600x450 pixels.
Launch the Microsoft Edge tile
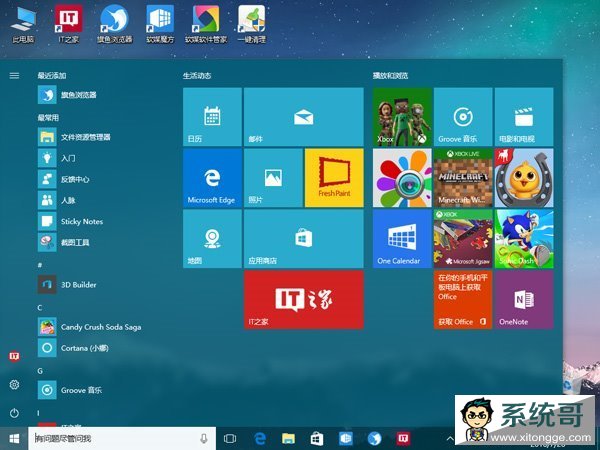coord(212,178)
